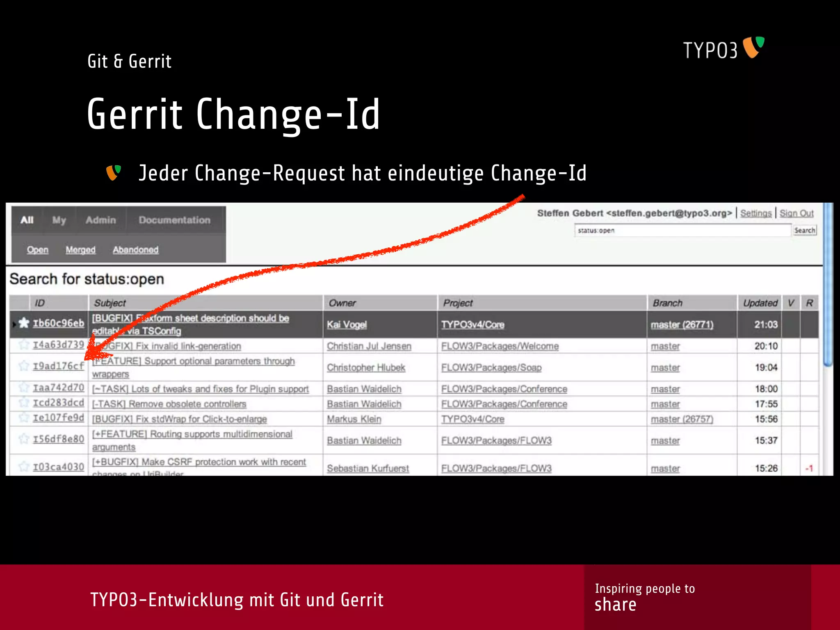The image size is (840, 630).
Task: Click the Owner column header
Action: 380,303
